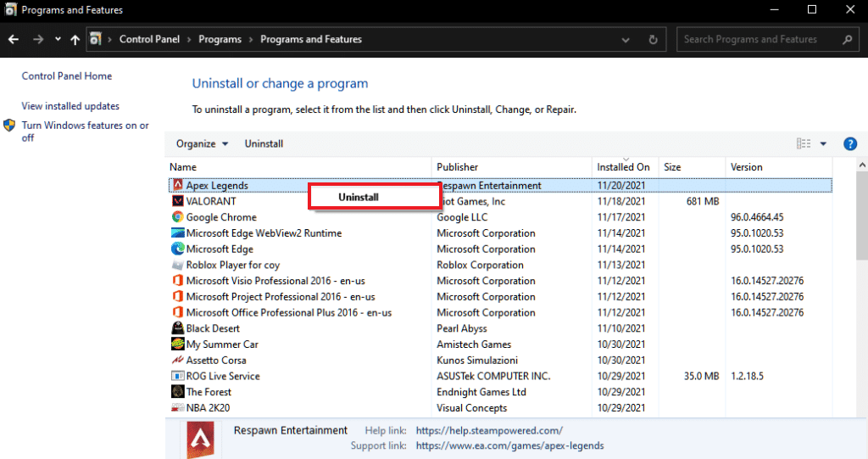Open View installed updates link

pyautogui.click(x=70, y=106)
